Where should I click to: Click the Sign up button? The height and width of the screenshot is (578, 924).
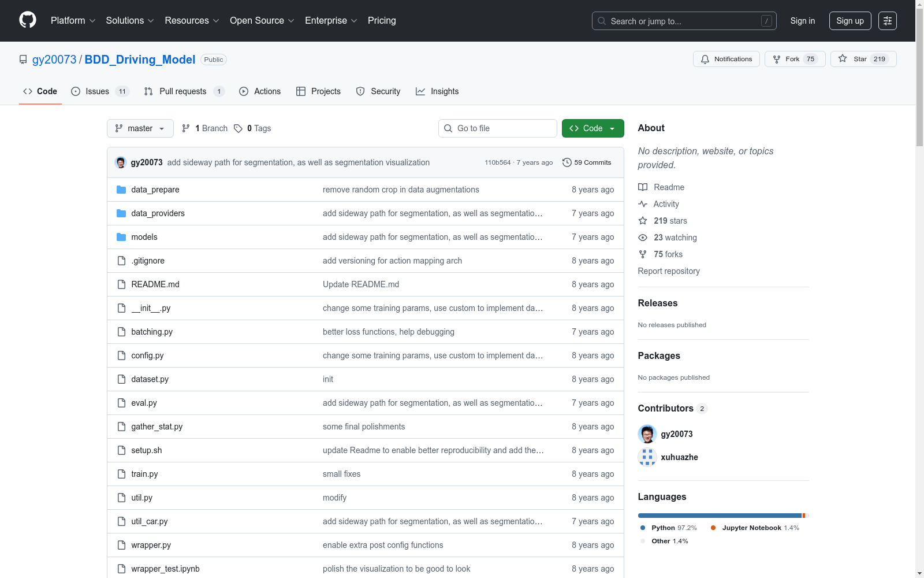pos(850,21)
